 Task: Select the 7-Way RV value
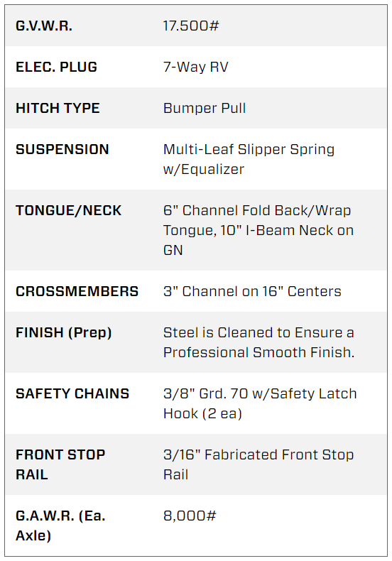195,67
